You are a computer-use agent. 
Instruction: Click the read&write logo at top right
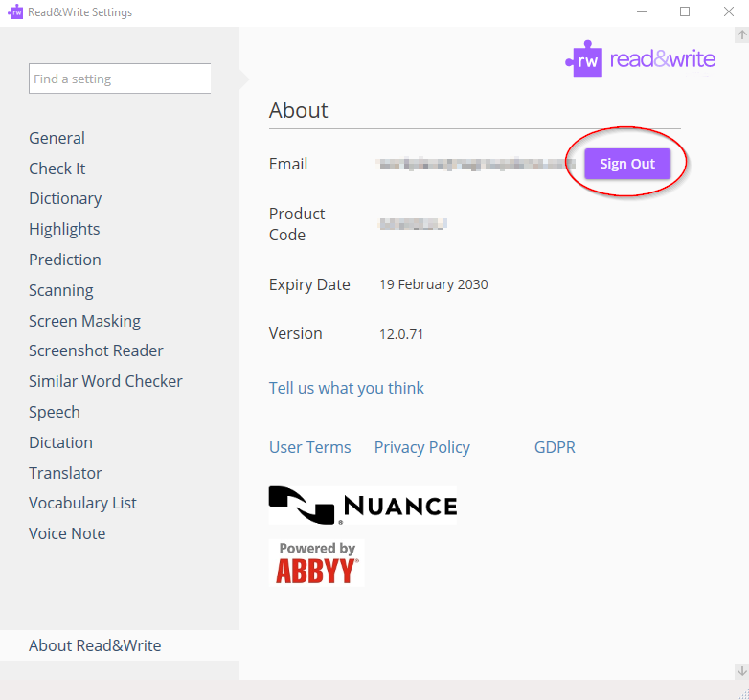coord(640,58)
